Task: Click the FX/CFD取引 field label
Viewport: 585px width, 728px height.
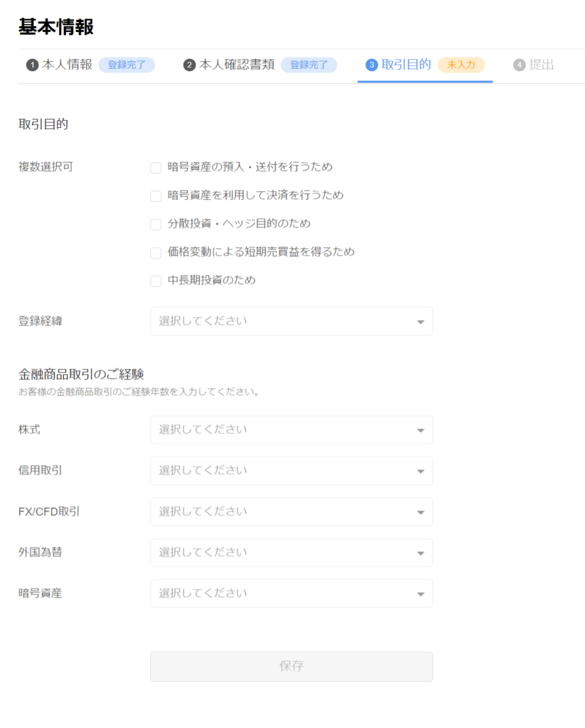Action: (49, 511)
